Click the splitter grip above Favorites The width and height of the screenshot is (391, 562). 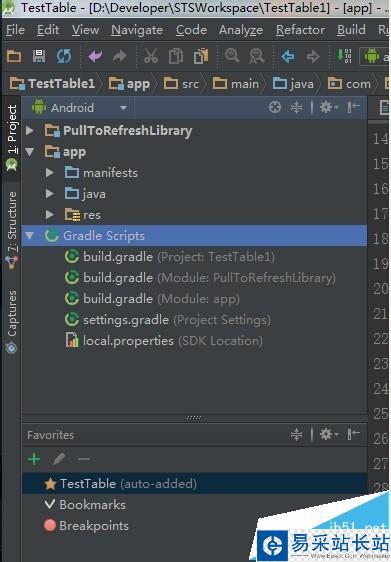[x=194, y=418]
